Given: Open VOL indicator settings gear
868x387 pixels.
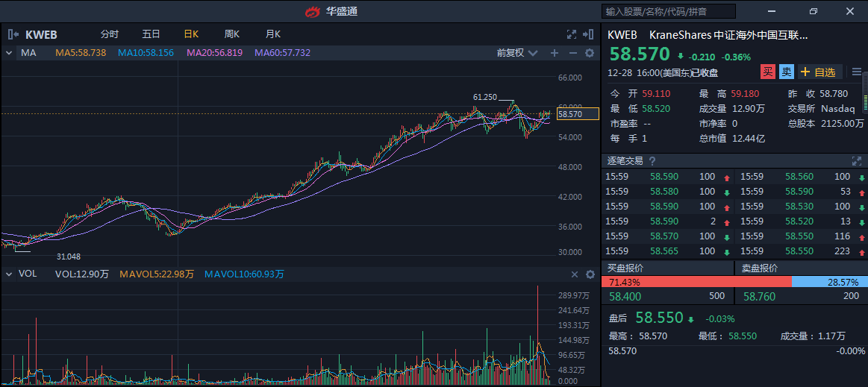Looking at the screenshot, I should point(590,274).
